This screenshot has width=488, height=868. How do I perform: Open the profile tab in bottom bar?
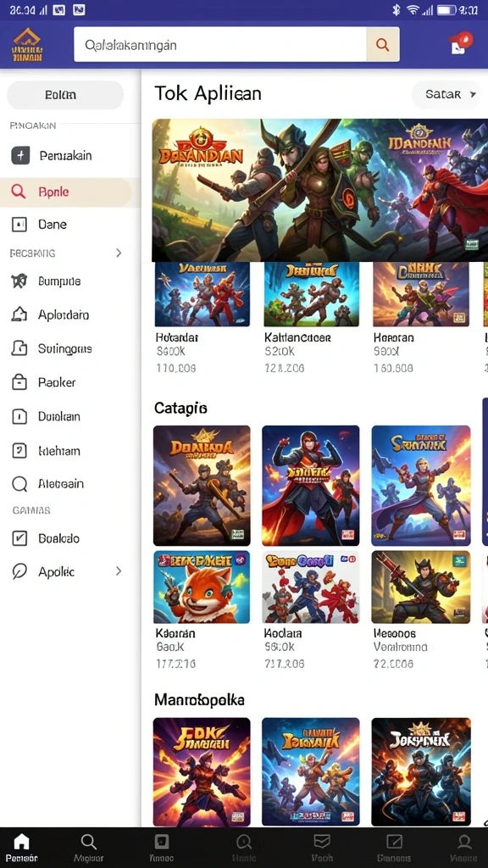click(x=463, y=848)
